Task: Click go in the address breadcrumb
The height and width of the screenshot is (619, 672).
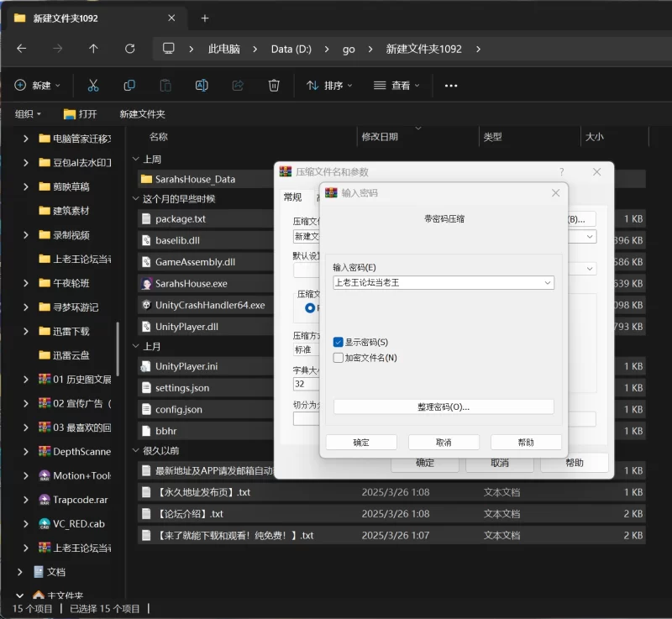Action: point(349,50)
